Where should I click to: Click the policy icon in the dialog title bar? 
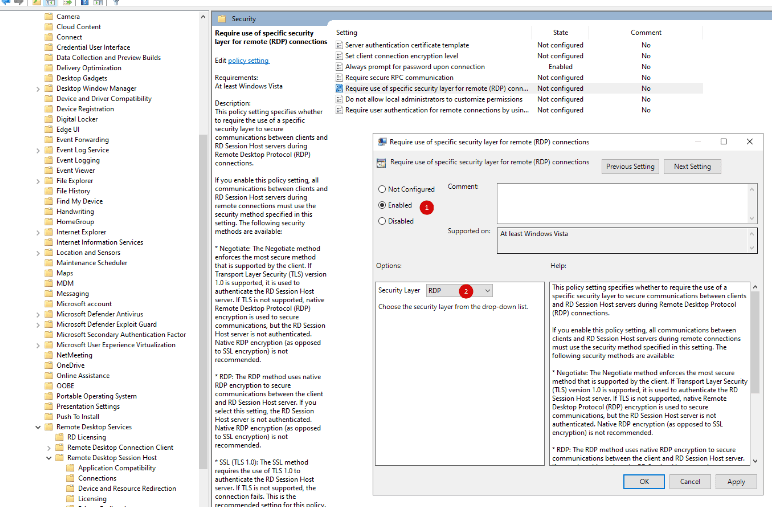tap(381, 142)
